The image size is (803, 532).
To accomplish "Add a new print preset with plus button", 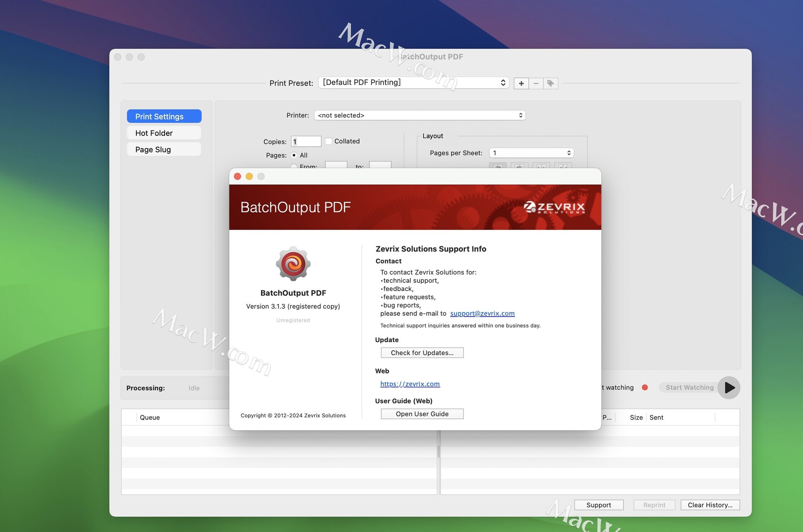I will [x=521, y=83].
